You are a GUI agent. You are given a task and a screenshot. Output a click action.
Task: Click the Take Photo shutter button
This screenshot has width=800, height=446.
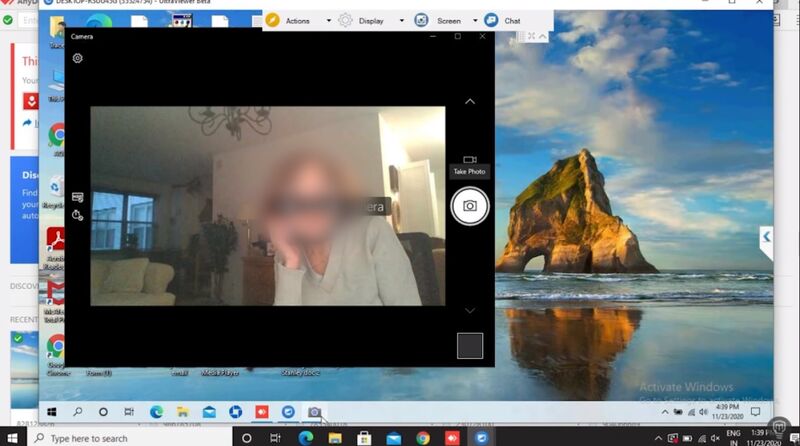469,205
